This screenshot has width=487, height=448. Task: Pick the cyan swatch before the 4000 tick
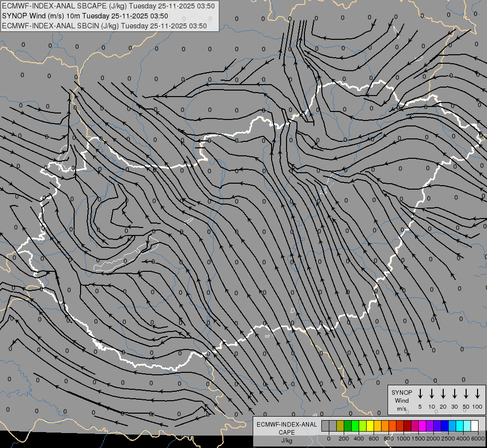(459, 426)
